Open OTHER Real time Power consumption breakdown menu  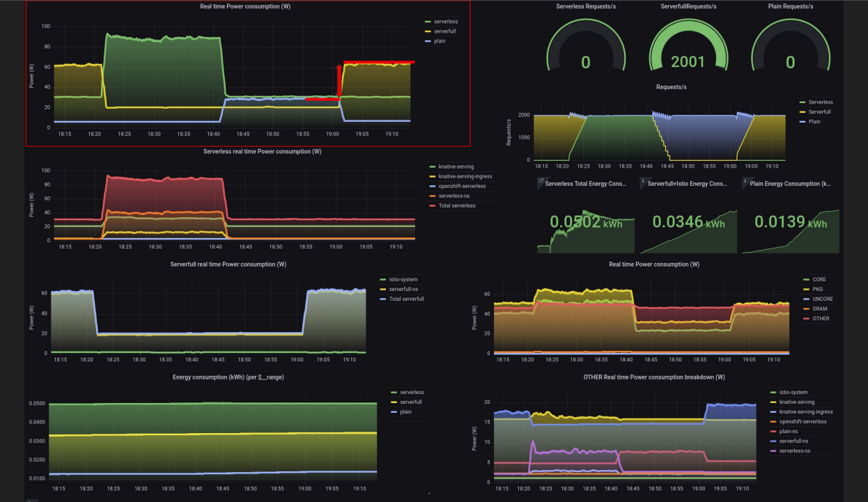click(653, 377)
